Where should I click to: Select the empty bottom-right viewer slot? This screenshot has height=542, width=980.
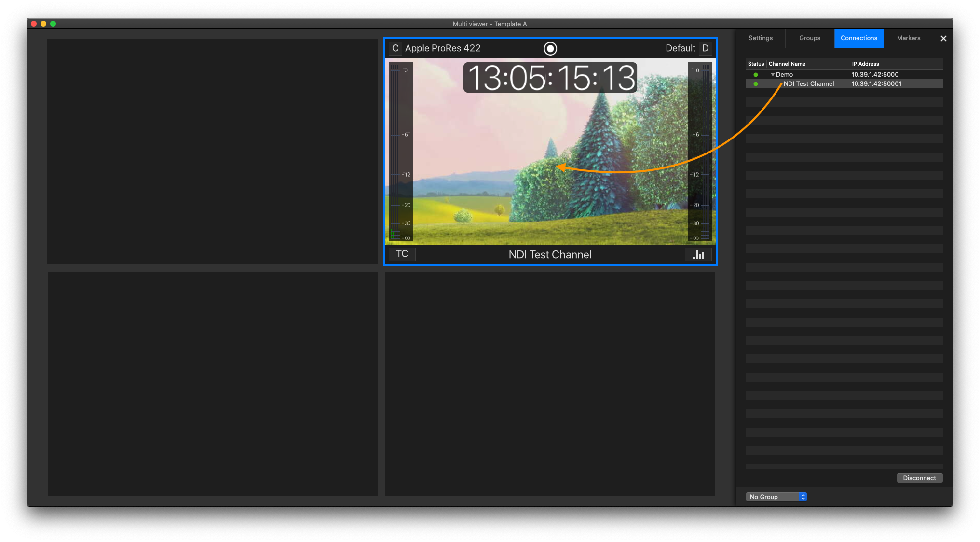point(550,384)
